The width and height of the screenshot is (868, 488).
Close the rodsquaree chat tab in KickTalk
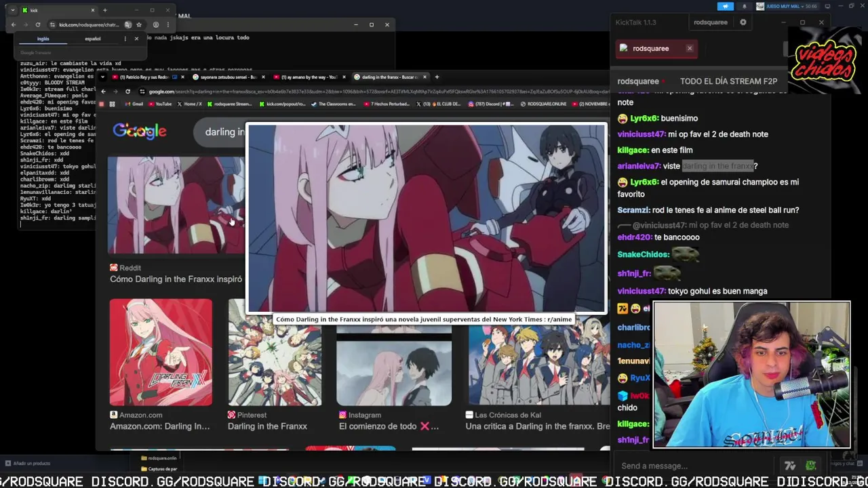coord(690,48)
